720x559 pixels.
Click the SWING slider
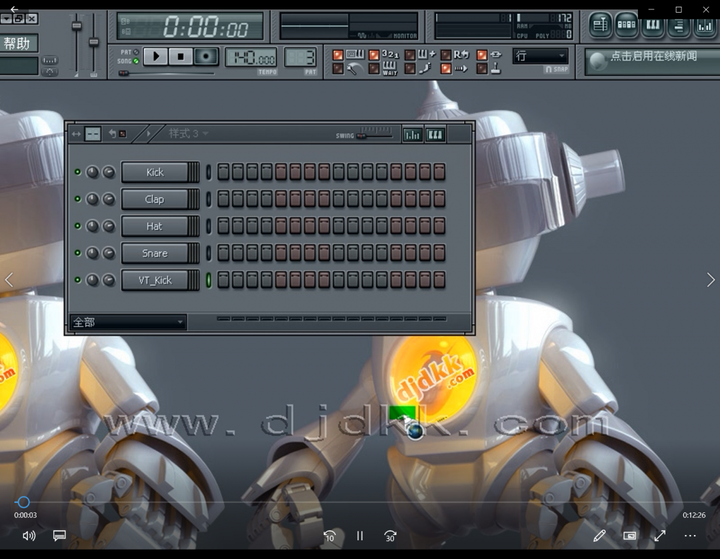[x=376, y=136]
